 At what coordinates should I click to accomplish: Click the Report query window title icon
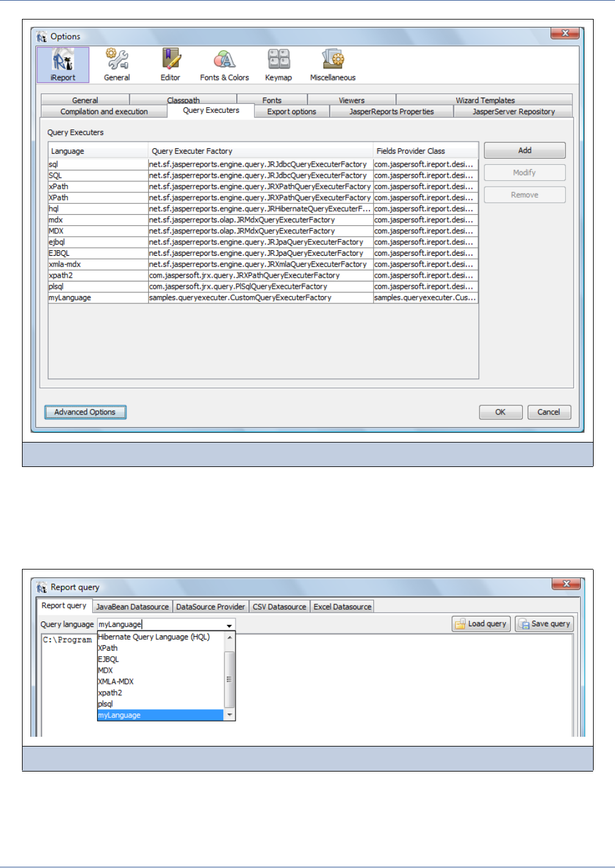pos(41,587)
